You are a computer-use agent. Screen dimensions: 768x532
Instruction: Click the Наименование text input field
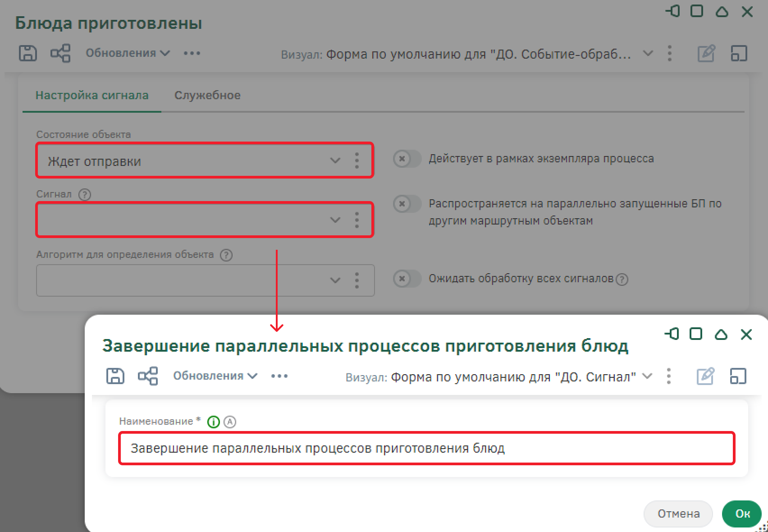[426, 448]
